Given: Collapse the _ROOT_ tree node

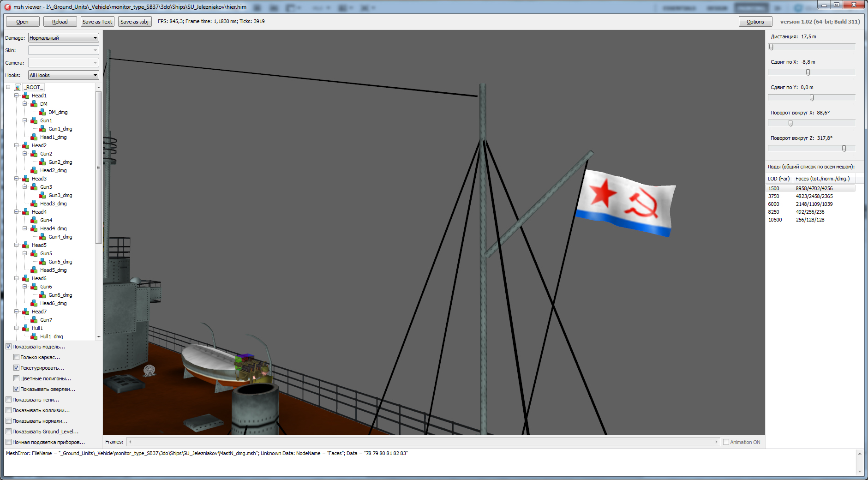Looking at the screenshot, I should [8, 87].
